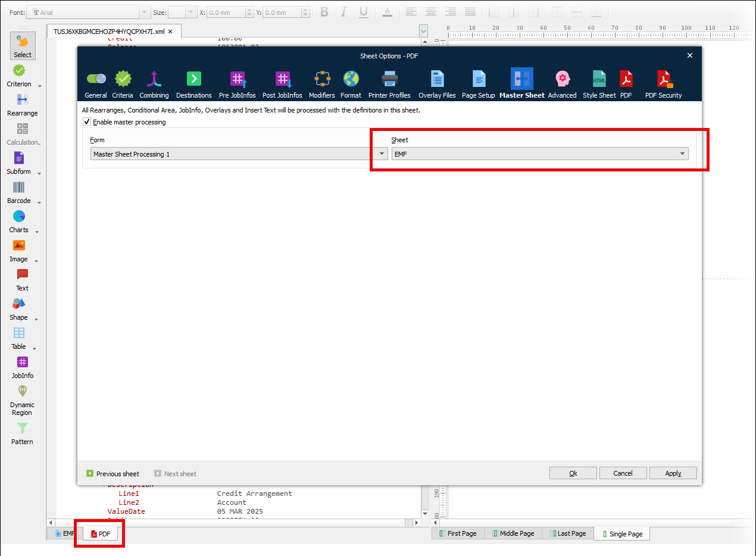
Task: Expand the Table tool arrow
Action: 35,348
